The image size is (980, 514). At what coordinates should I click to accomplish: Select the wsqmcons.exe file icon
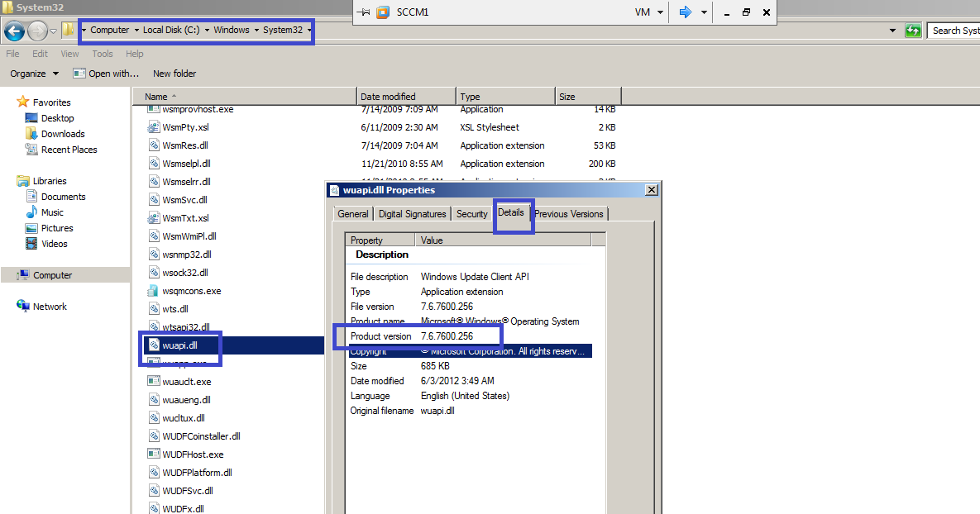[x=153, y=290]
